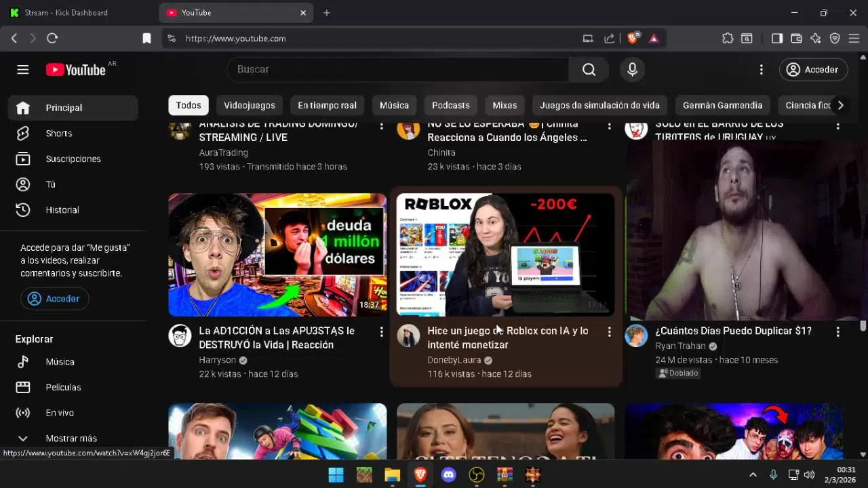Open Leo AI sparkle icon
The image size is (868, 488).
(816, 39)
